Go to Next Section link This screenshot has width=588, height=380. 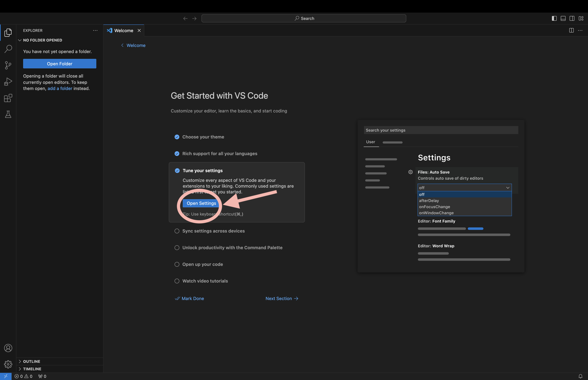click(282, 299)
